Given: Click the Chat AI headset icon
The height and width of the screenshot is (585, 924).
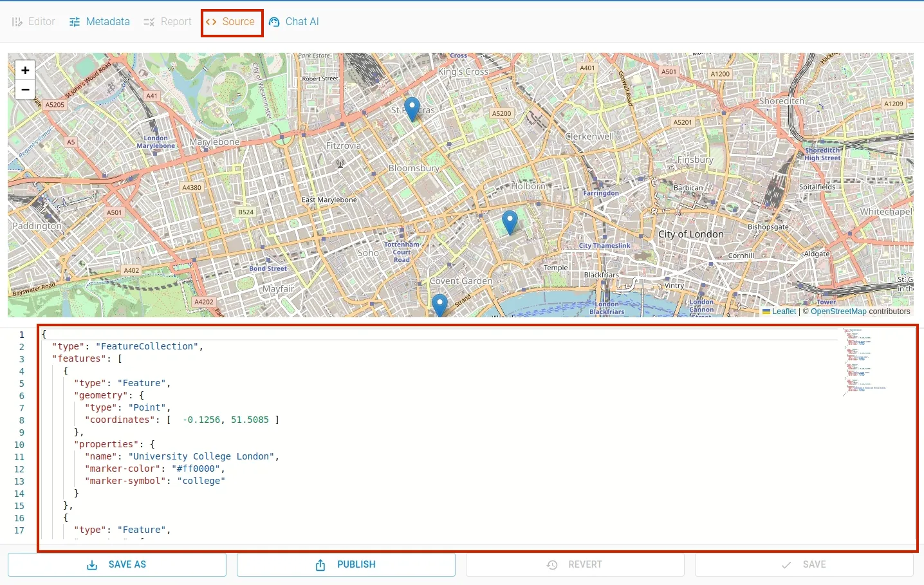Looking at the screenshot, I should [x=273, y=21].
